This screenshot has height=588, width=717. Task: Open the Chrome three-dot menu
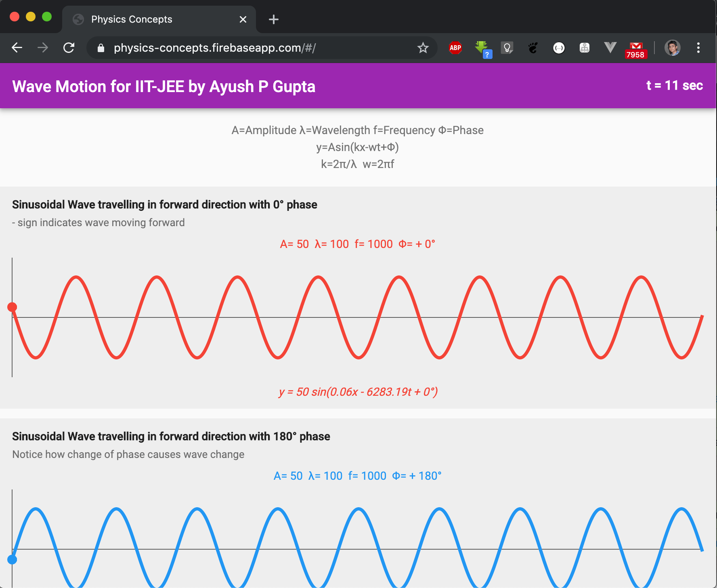pyautogui.click(x=698, y=48)
